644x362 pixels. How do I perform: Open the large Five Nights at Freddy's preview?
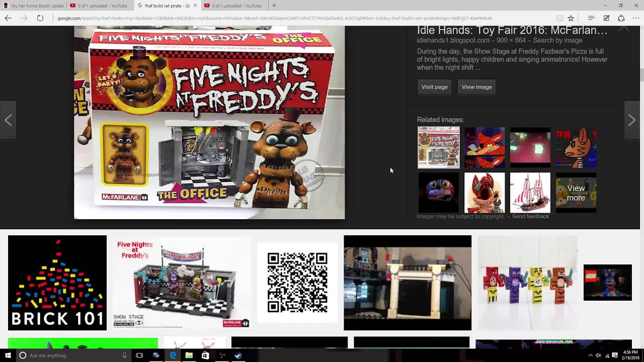coord(209,123)
